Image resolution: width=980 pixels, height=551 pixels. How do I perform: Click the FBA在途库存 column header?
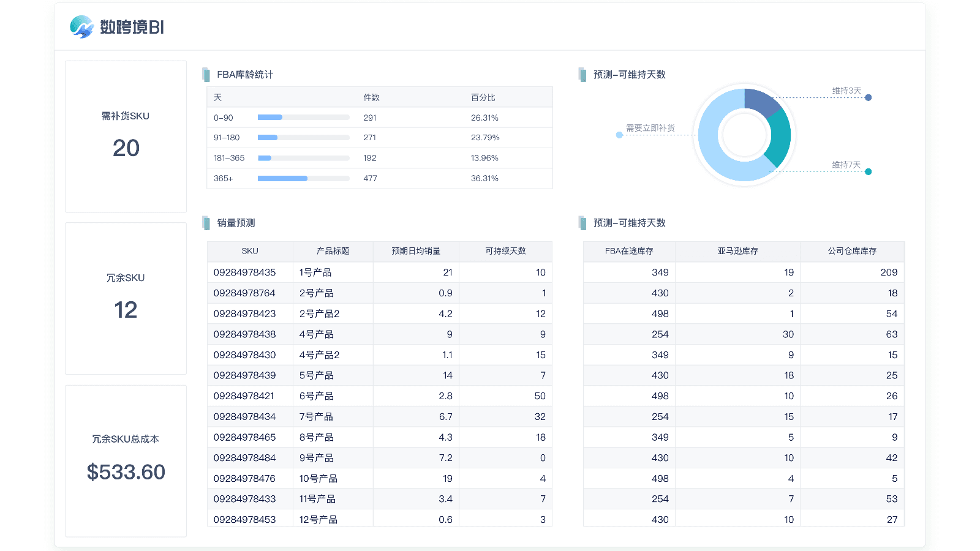tap(629, 251)
